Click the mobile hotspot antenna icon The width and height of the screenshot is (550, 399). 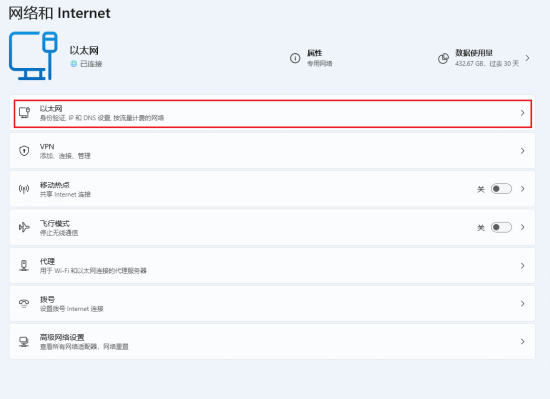(24, 189)
